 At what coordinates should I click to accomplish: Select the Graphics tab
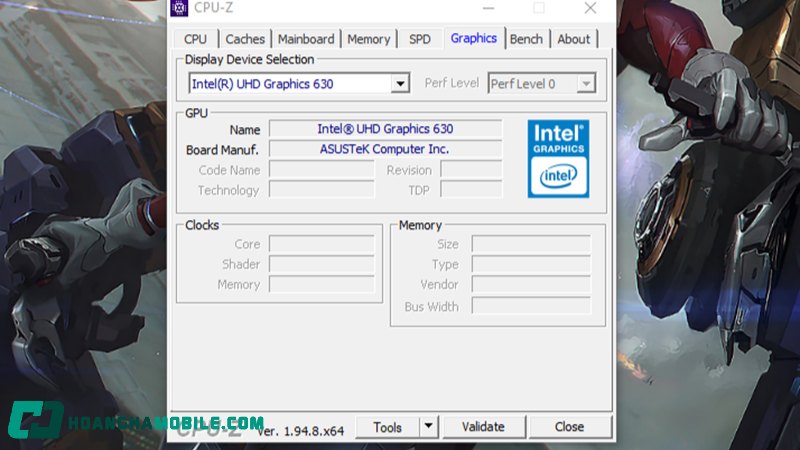point(474,38)
